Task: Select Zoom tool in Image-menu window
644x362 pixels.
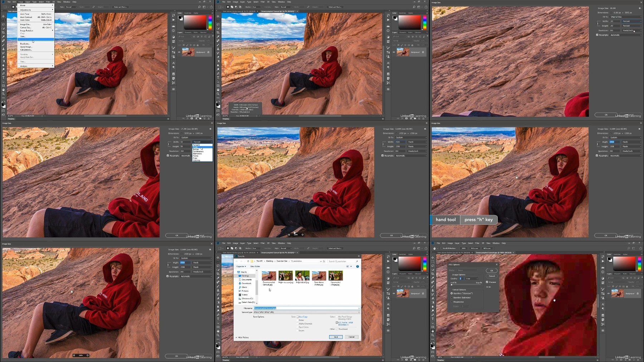Action: (4, 94)
